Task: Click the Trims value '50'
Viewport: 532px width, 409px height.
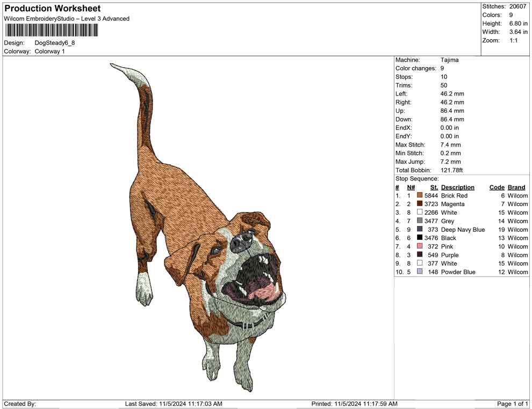Action: click(444, 85)
